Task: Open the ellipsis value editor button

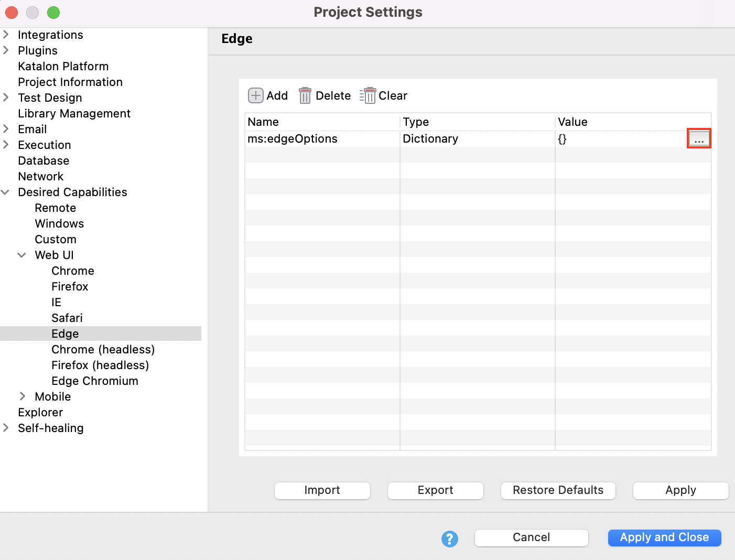Action: click(x=699, y=139)
